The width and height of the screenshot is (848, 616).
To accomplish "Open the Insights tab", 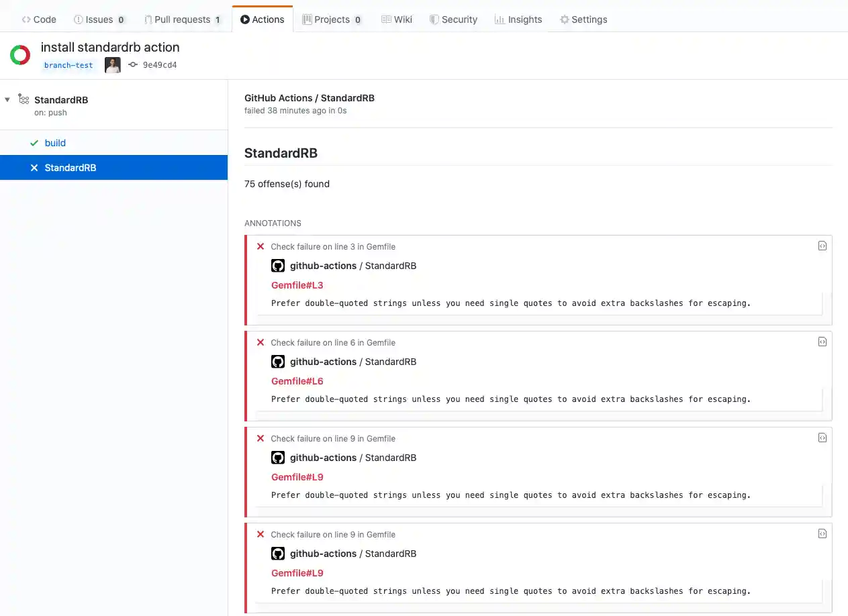I will (x=518, y=19).
